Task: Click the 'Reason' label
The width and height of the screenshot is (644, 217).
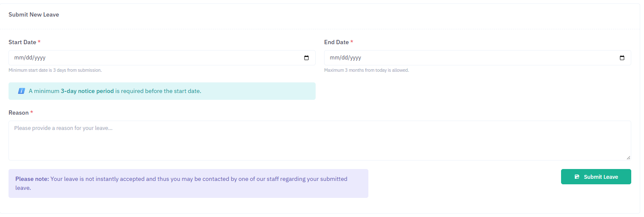Action: (x=19, y=113)
